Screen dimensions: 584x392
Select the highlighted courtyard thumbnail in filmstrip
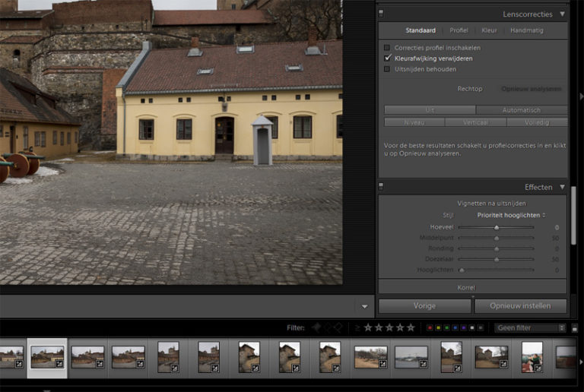click(x=47, y=357)
